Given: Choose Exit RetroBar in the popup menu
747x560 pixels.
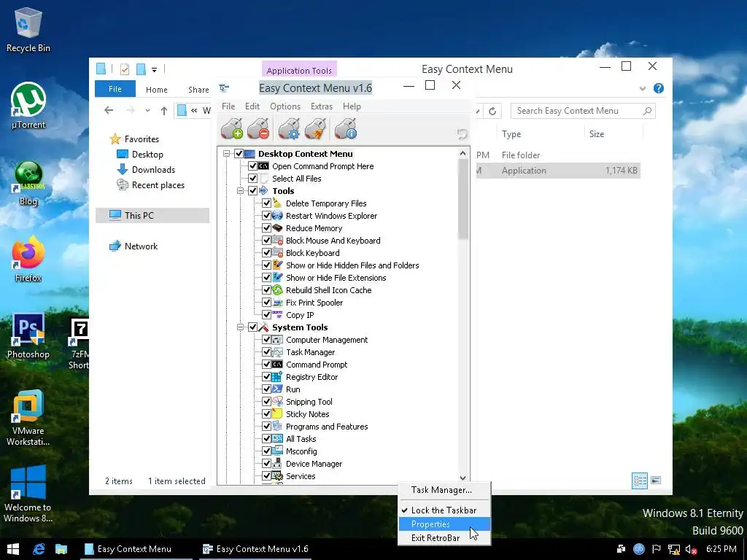Looking at the screenshot, I should 444,537.
